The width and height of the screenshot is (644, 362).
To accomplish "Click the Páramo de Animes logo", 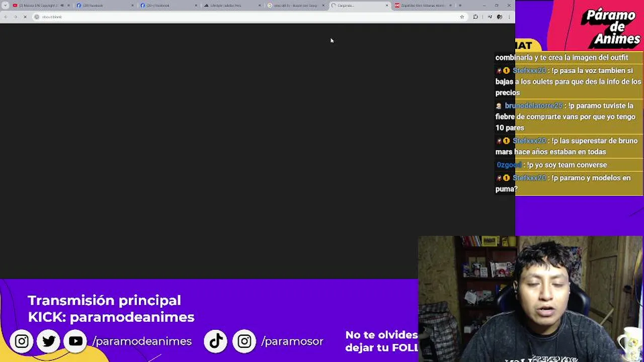I will tap(611, 28).
